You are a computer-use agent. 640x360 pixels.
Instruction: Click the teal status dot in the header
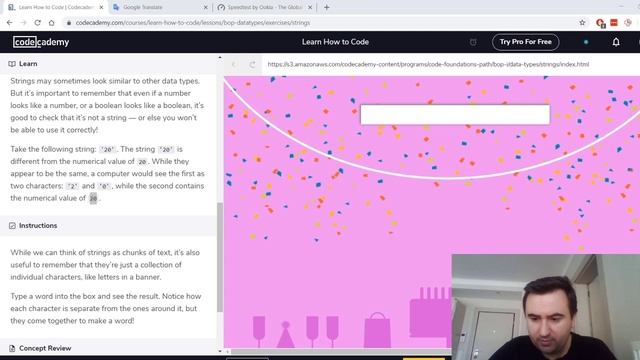coord(586,42)
